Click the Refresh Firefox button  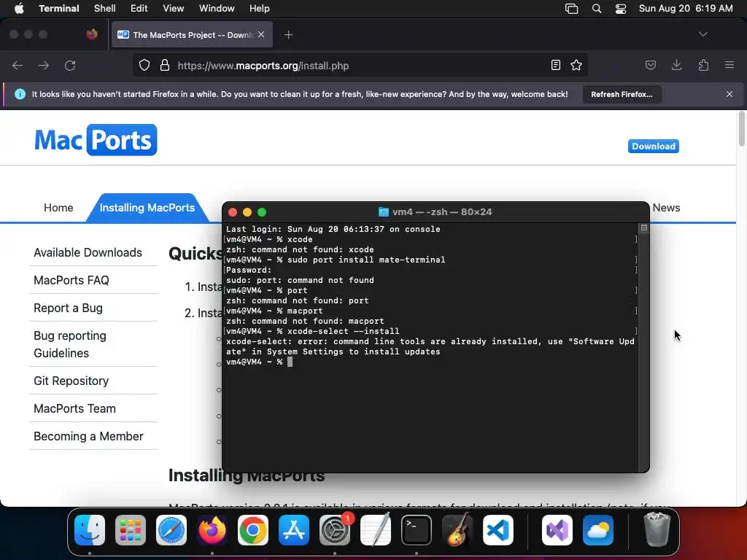point(622,94)
